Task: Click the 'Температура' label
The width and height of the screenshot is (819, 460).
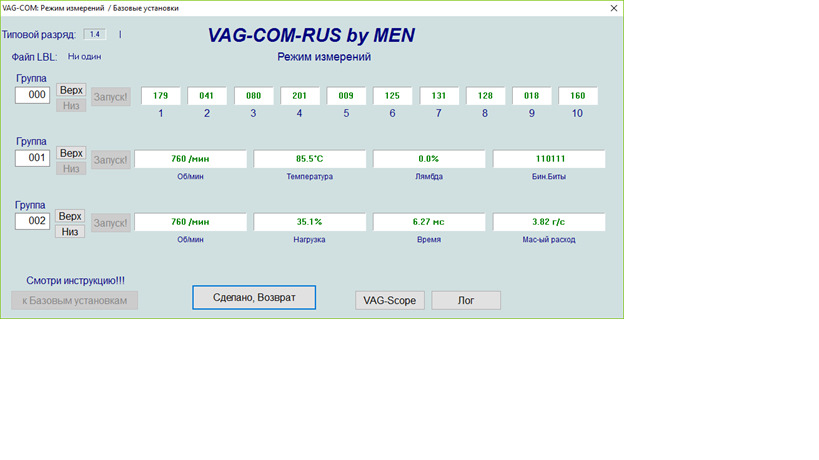Action: point(310,176)
